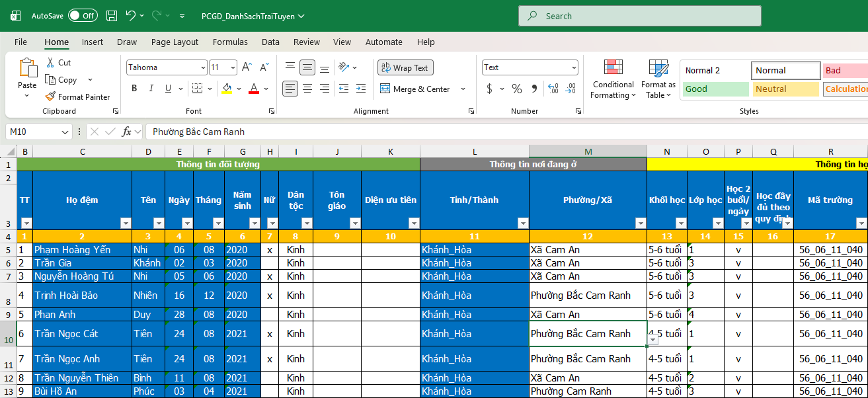This screenshot has height=398, width=868.
Task: Click the Increase Indent icon
Action: (x=360, y=89)
